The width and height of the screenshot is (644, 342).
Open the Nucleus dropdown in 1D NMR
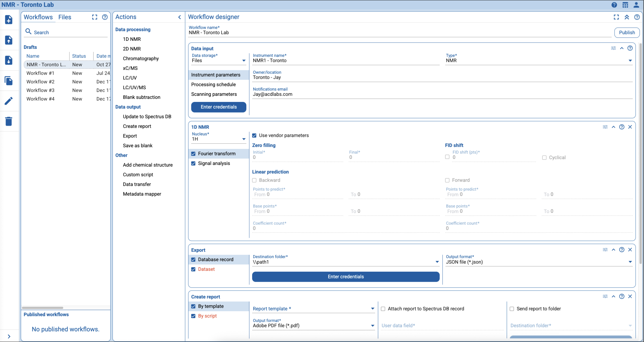pos(244,139)
